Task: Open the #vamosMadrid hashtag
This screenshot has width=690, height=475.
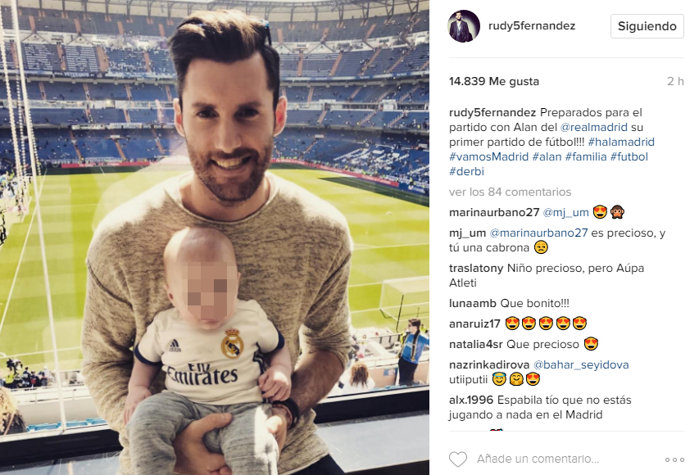Action: [x=488, y=157]
